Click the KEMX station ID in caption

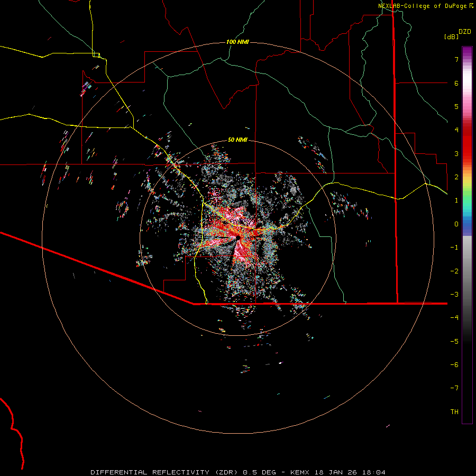300,472
